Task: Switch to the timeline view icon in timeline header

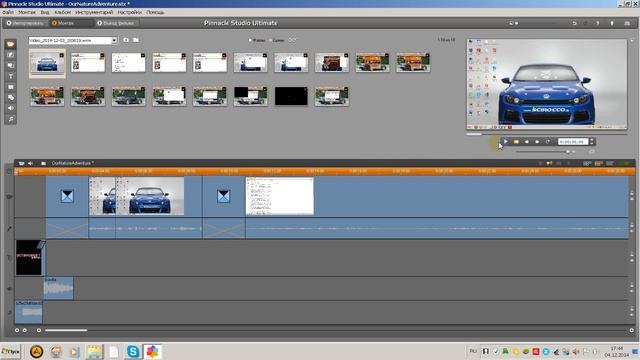Action: pyautogui.click(x=599, y=163)
